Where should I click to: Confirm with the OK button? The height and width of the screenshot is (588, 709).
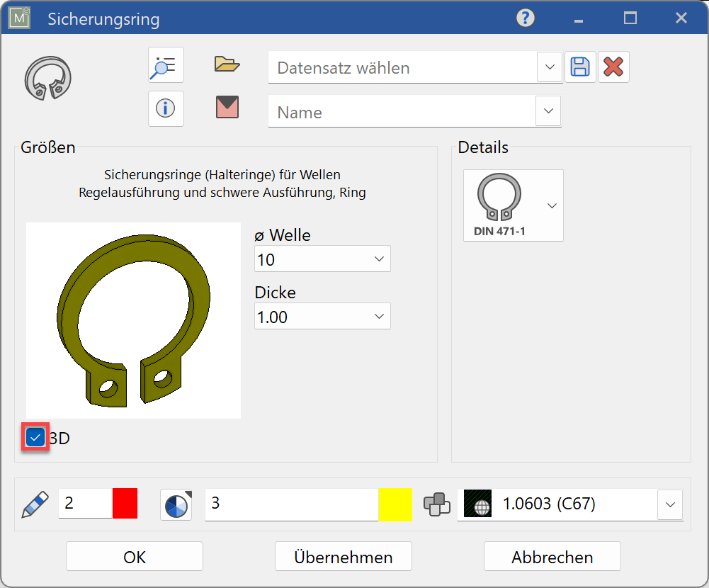coord(134,556)
